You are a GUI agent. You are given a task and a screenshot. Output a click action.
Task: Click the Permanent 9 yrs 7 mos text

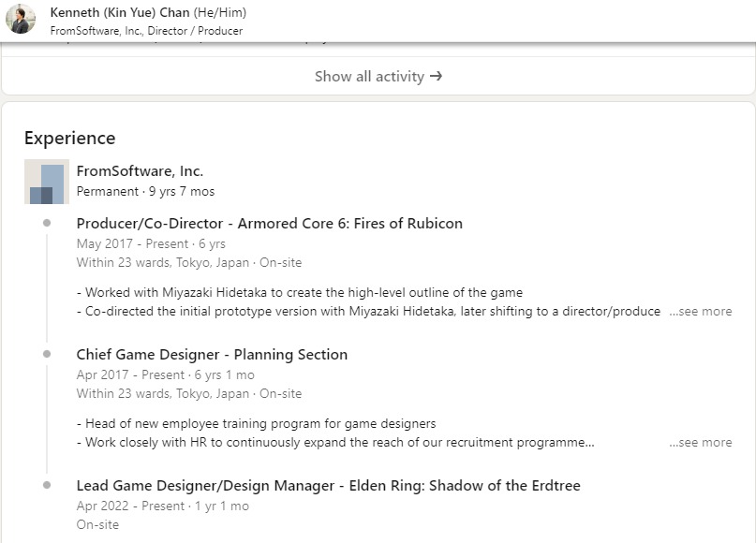(145, 191)
